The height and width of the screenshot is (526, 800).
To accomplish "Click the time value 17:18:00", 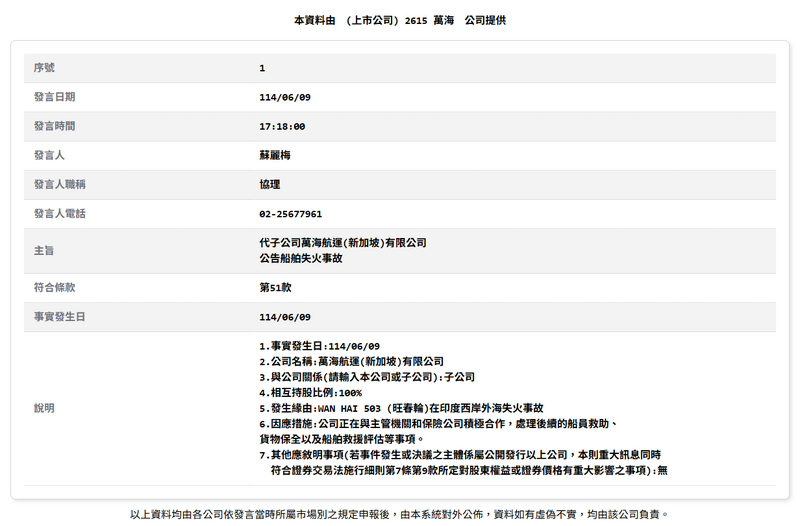I will (282, 127).
